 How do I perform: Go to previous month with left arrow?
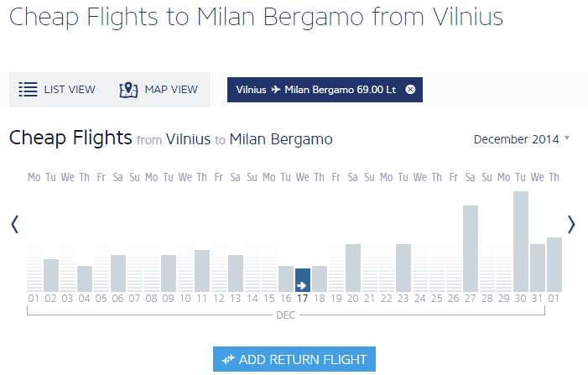(14, 224)
